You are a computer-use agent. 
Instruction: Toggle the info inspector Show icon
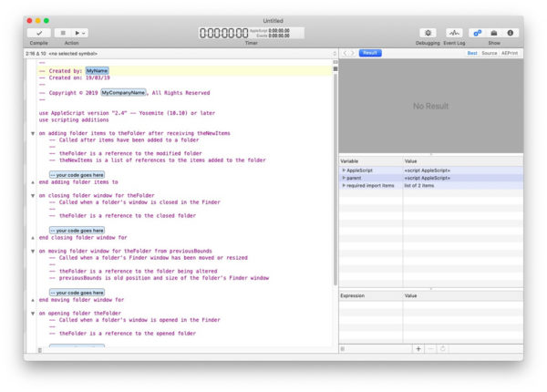coord(510,33)
